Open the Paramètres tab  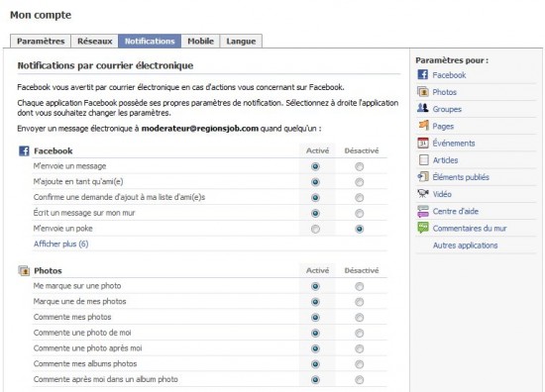41,41
